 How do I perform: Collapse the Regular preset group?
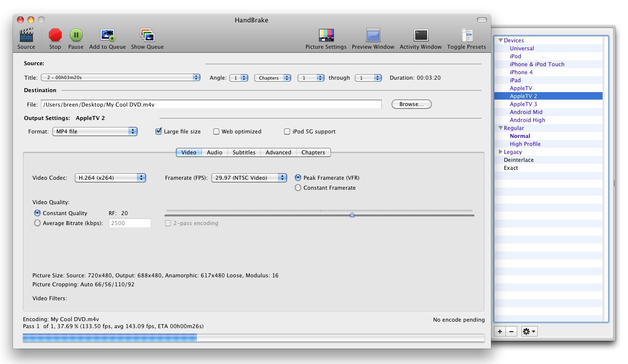click(500, 128)
